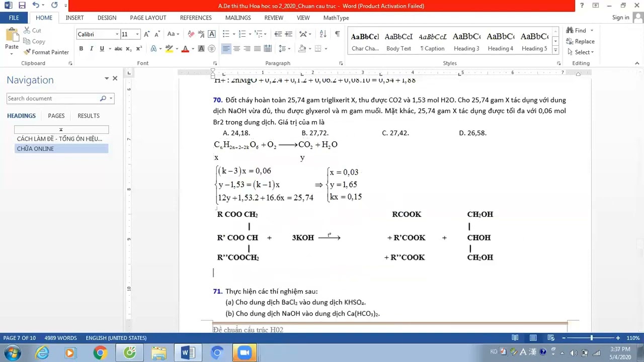
Task: Align text right
Action: [x=247, y=49]
